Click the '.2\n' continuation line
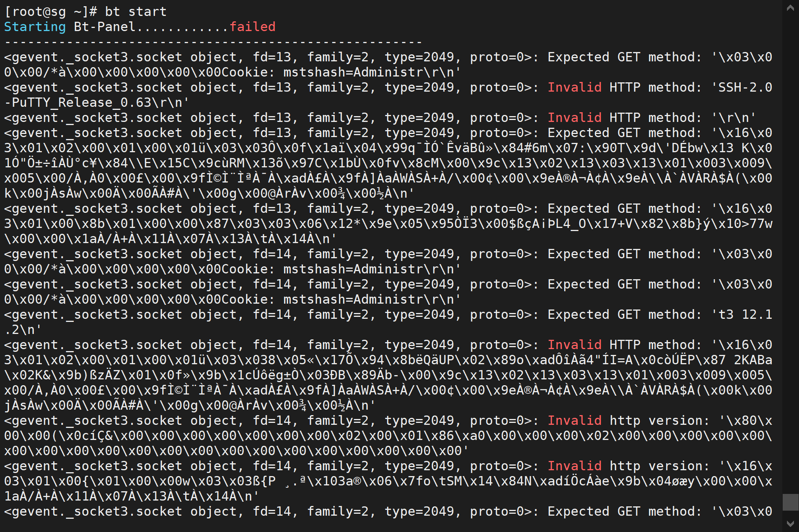Viewport: 799px width, 532px height. tap(23, 330)
